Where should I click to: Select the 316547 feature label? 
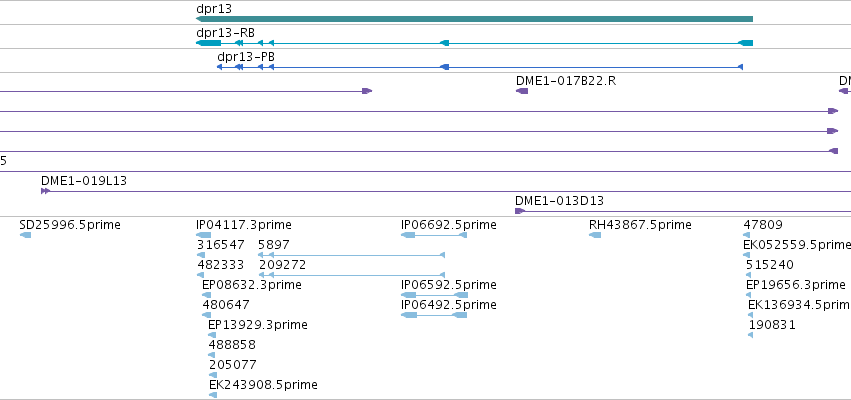click(x=221, y=245)
